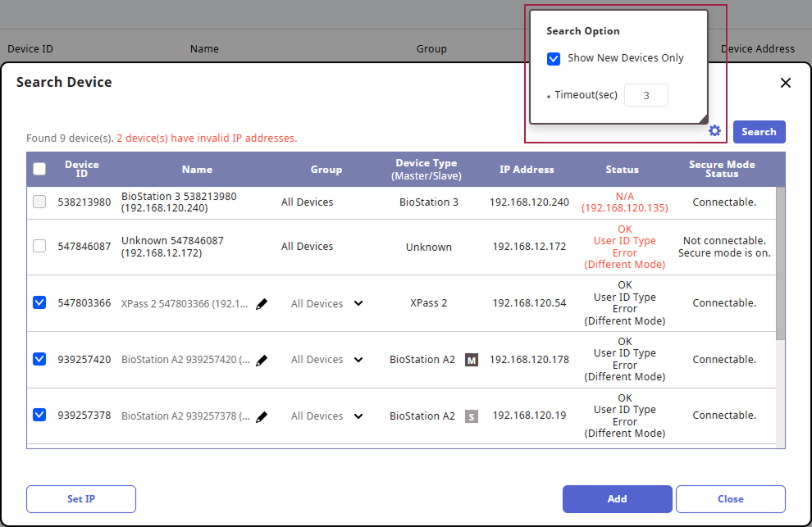This screenshot has height=527, width=812.
Task: Open group dropdown for XPass 2 device
Action: (358, 303)
